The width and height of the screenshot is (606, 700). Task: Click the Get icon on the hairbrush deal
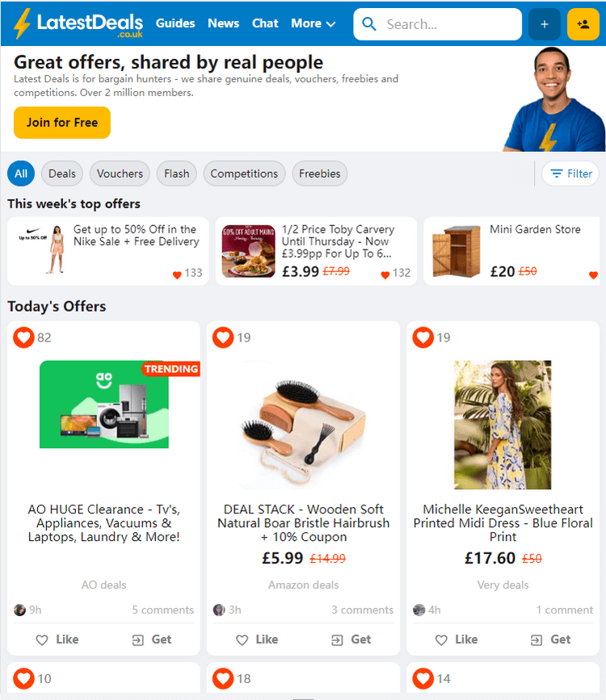click(337, 640)
